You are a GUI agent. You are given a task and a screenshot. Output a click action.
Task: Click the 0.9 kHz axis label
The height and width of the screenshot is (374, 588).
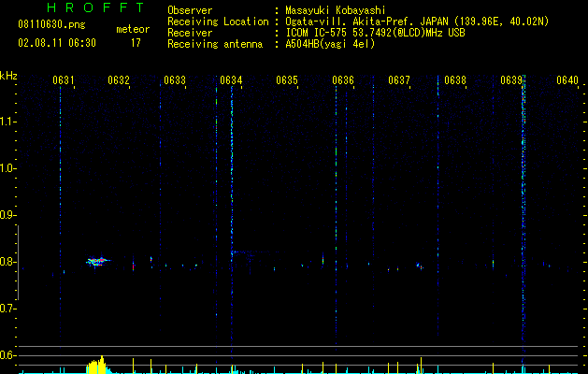[7, 215]
